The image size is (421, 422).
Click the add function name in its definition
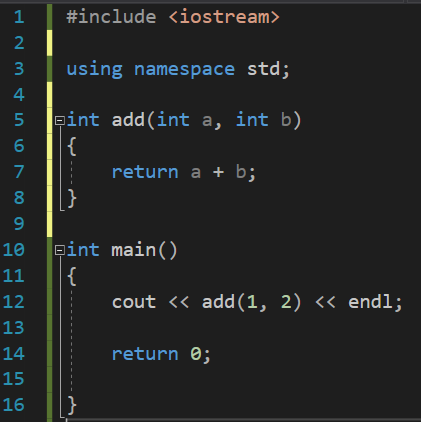(x=128, y=120)
